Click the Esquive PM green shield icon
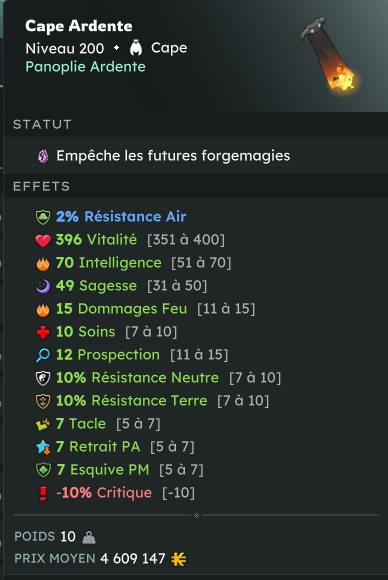This screenshot has width=388, height=580. pyautogui.click(x=43, y=470)
